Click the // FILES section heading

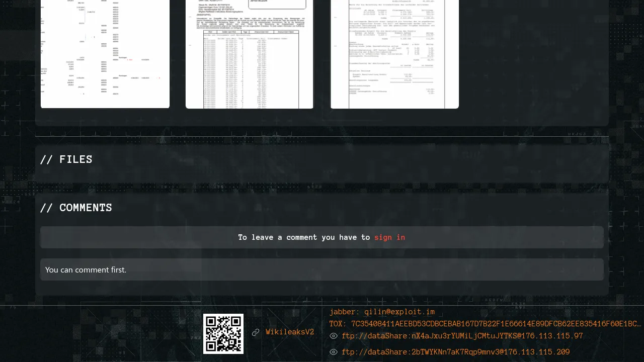click(x=66, y=159)
